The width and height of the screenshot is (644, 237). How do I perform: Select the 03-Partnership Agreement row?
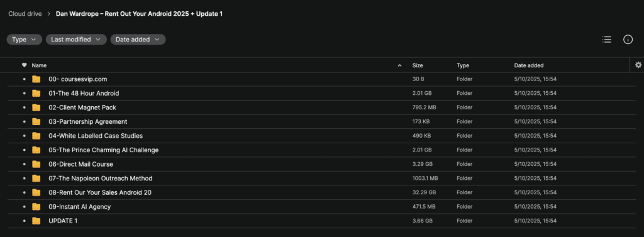click(321, 121)
